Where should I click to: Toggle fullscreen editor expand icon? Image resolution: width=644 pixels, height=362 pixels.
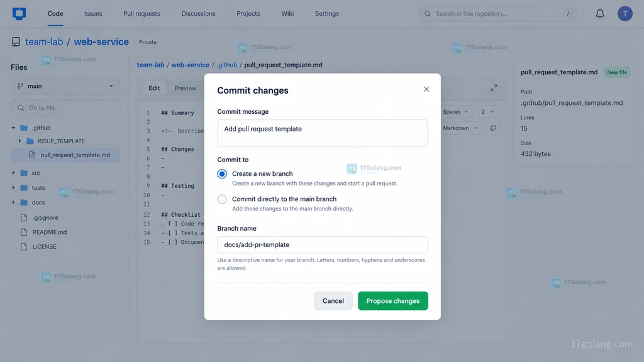coord(494,88)
